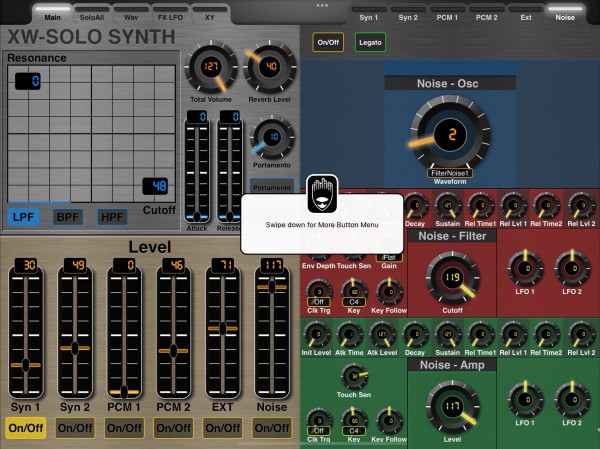Open the three-dots menu handle at top
The height and width of the screenshot is (449, 600).
tap(322, 5)
